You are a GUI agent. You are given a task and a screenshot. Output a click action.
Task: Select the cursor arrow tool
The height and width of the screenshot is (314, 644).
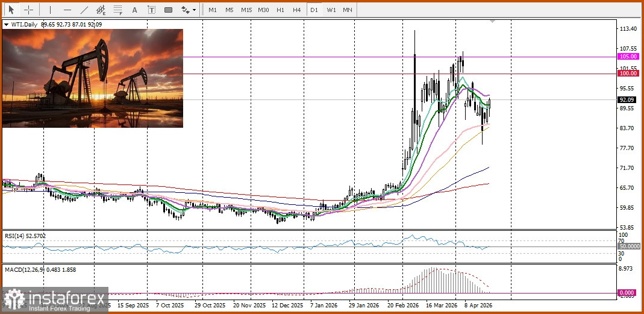11,10
